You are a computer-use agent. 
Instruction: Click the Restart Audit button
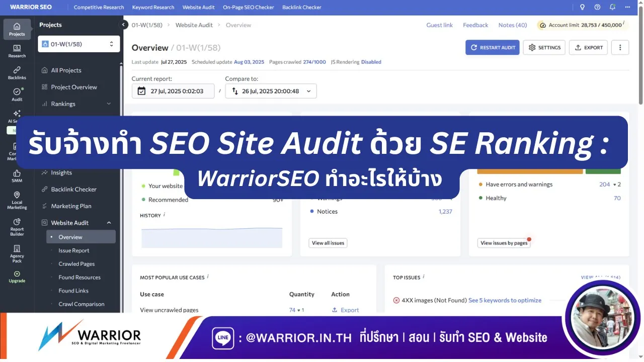492,47
